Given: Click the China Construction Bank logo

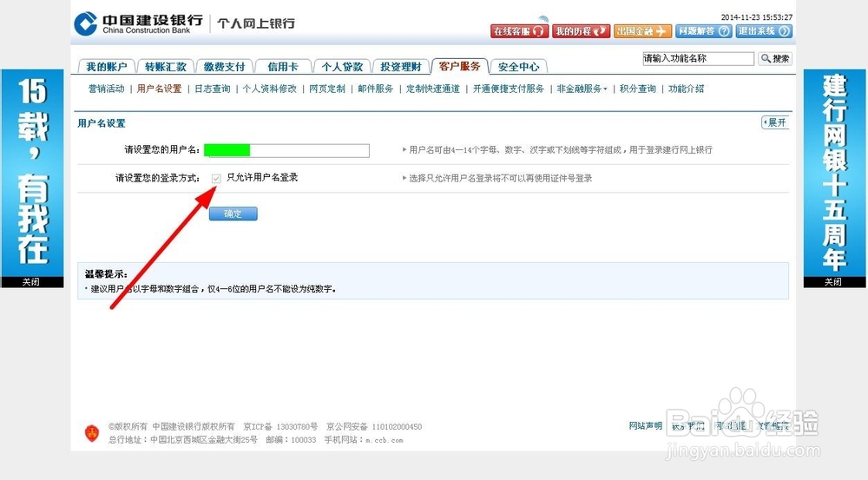Looking at the screenshot, I should pyautogui.click(x=138, y=23).
